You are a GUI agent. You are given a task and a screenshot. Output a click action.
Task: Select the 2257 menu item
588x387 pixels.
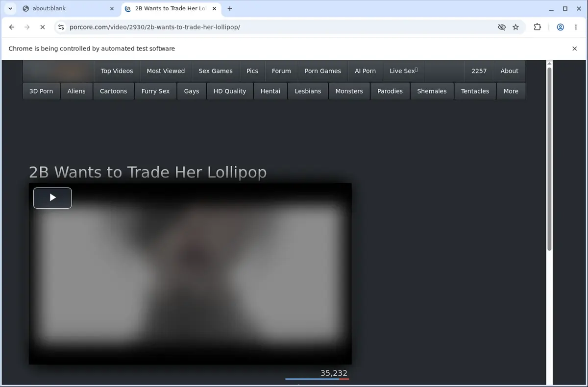tap(479, 71)
